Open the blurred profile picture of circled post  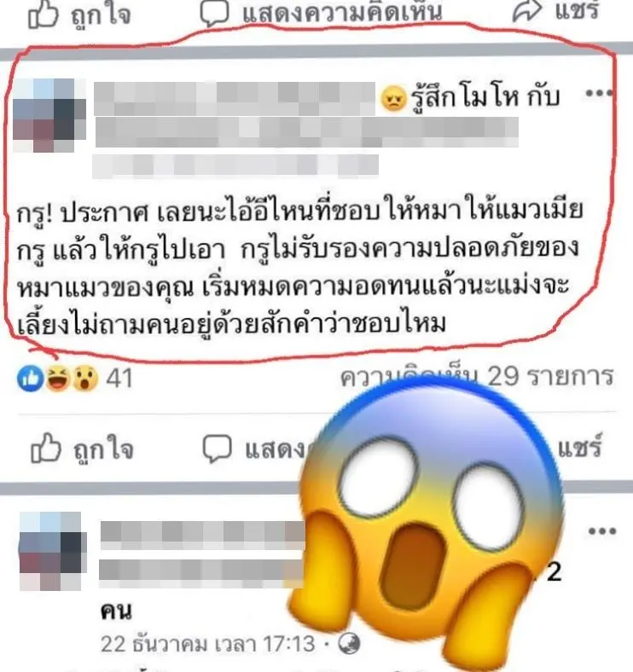[x=49, y=115]
